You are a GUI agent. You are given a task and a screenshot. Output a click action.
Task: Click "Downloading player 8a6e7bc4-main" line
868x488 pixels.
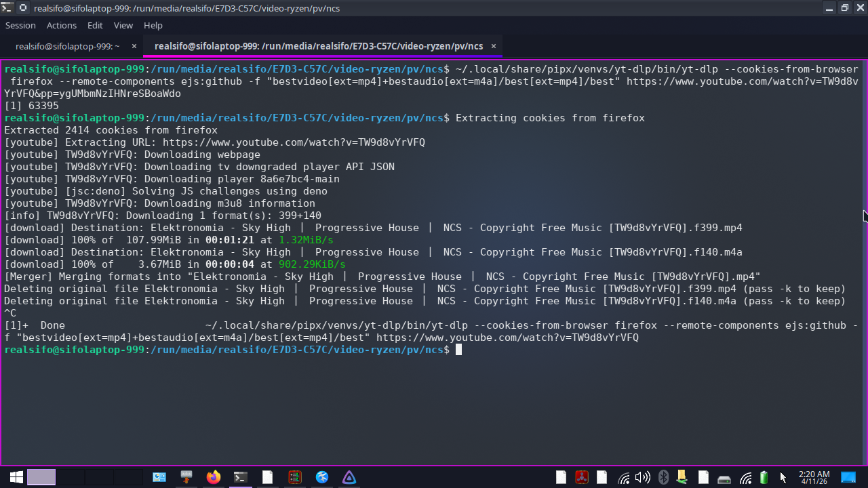(172, 179)
